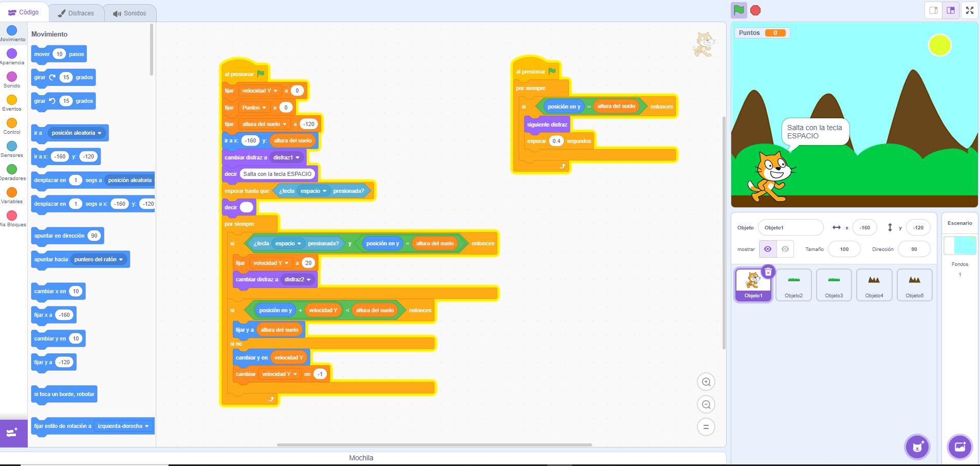This screenshot has width=980, height=466.
Task: Edit the sprite x position field
Action: (x=865, y=227)
